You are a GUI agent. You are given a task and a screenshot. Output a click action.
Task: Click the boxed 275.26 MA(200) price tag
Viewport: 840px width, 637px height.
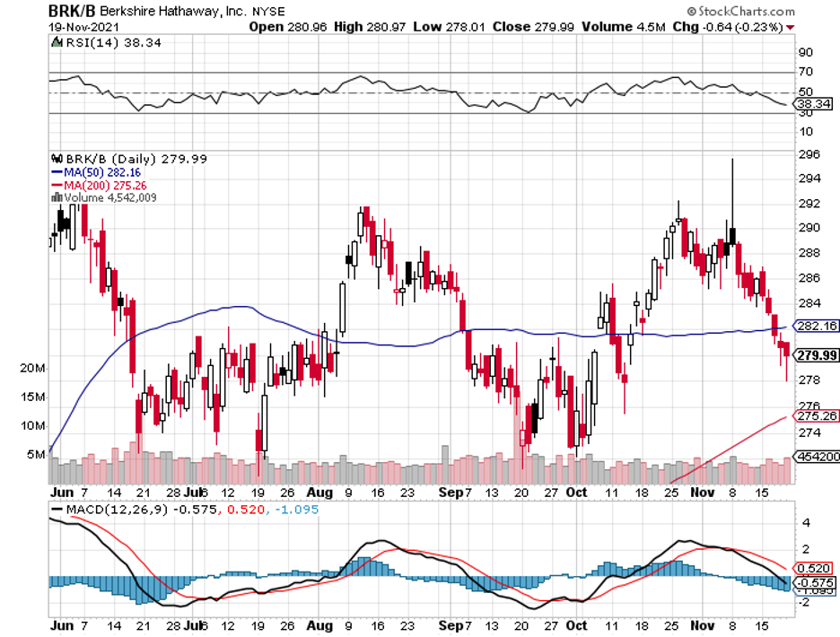coord(817,415)
